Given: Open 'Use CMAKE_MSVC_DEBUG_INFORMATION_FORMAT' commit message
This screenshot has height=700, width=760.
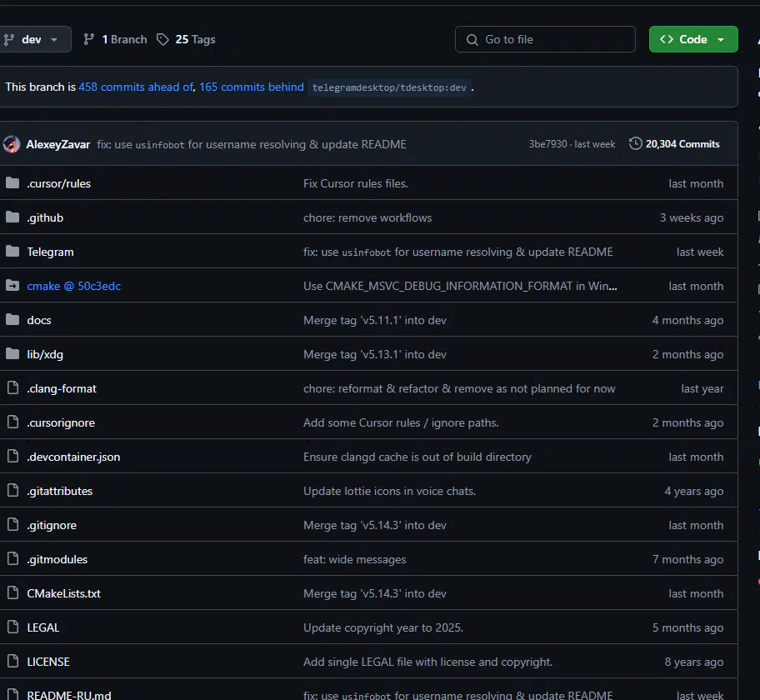Looking at the screenshot, I should pyautogui.click(x=460, y=286).
